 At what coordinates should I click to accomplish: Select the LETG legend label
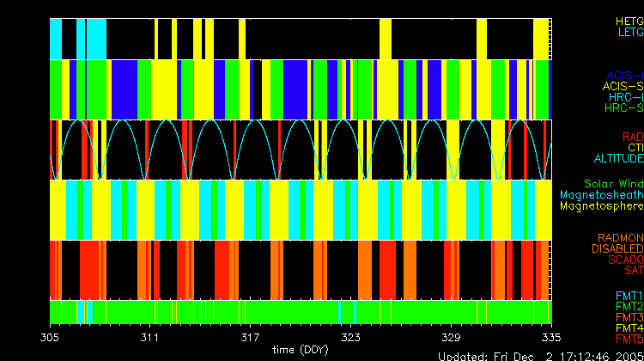629,33
